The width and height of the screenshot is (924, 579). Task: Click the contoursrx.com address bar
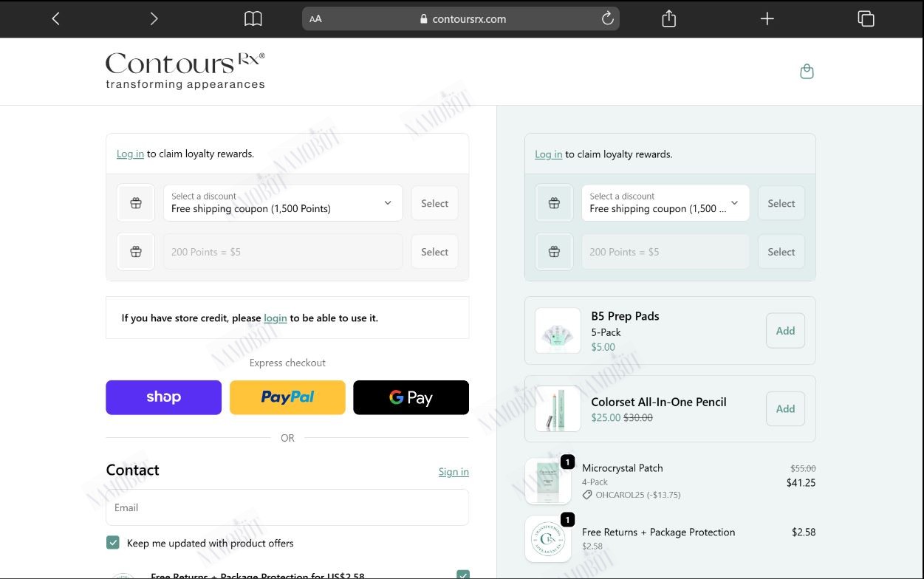click(461, 19)
